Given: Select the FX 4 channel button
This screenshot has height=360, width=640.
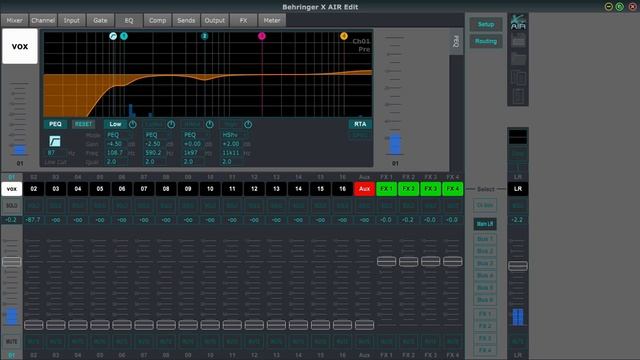Looking at the screenshot, I should point(452,189).
